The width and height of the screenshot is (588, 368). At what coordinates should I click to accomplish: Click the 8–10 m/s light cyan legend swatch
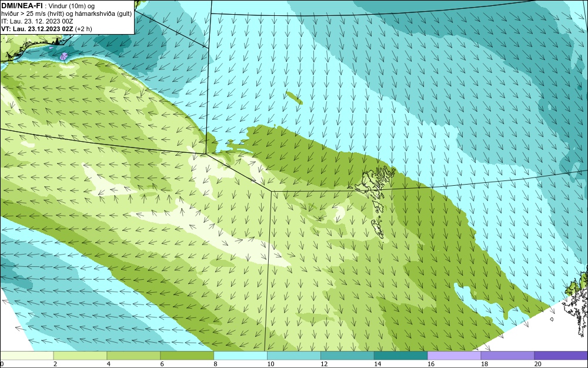click(240, 356)
